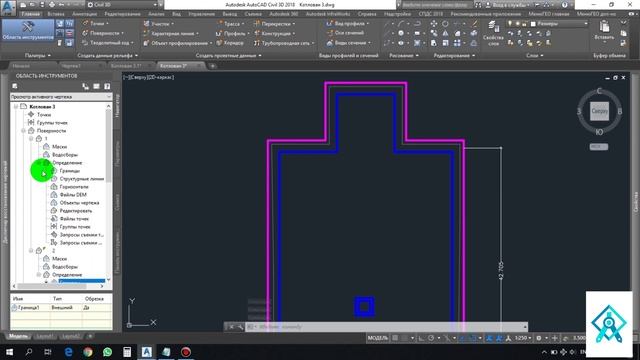Click the help question icon in toolspace header
Screen dimensions: 640x360
[x=107, y=86]
